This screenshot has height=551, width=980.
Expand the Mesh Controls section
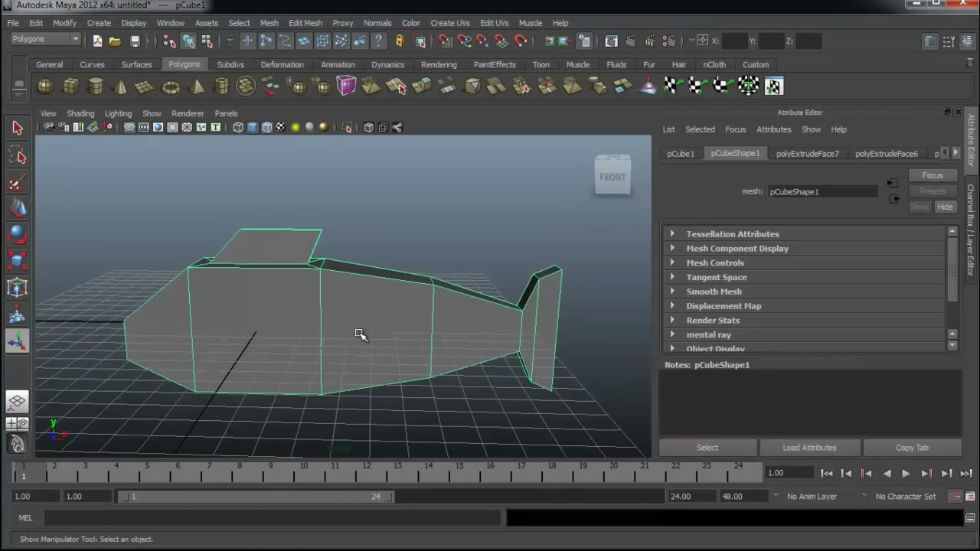803,263
